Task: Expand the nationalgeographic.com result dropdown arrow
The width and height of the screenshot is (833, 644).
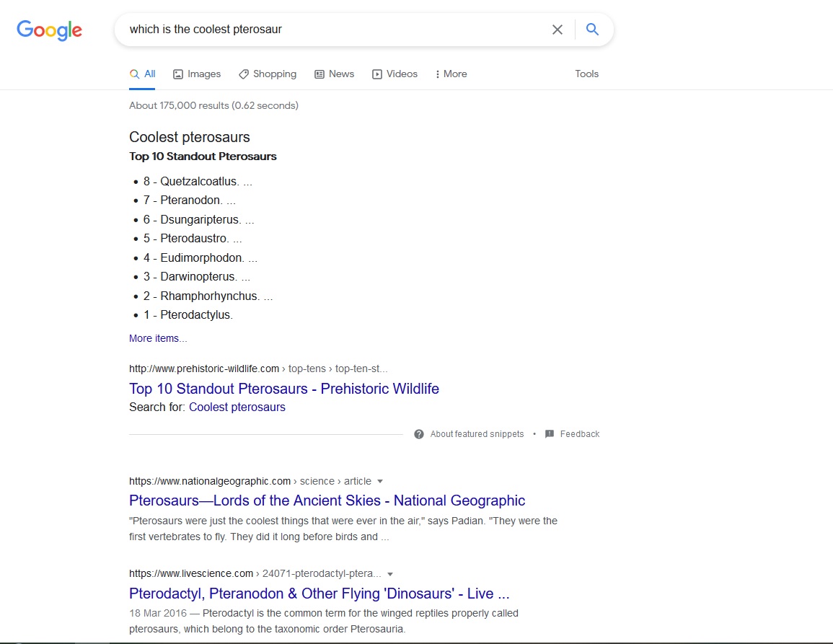Action: (x=380, y=482)
